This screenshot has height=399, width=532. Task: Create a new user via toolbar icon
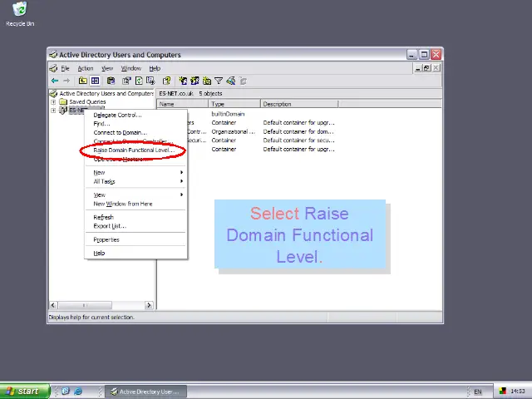[x=183, y=81]
